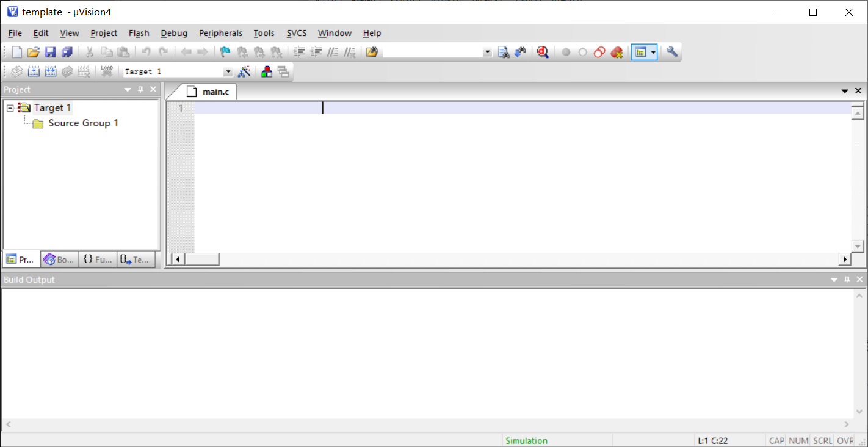Switch to the Templates tab in Project panel

click(x=136, y=260)
